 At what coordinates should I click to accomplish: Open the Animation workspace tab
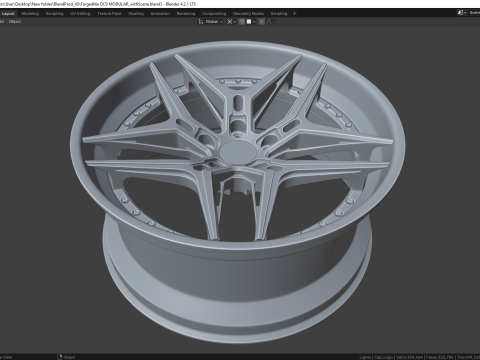(160, 14)
